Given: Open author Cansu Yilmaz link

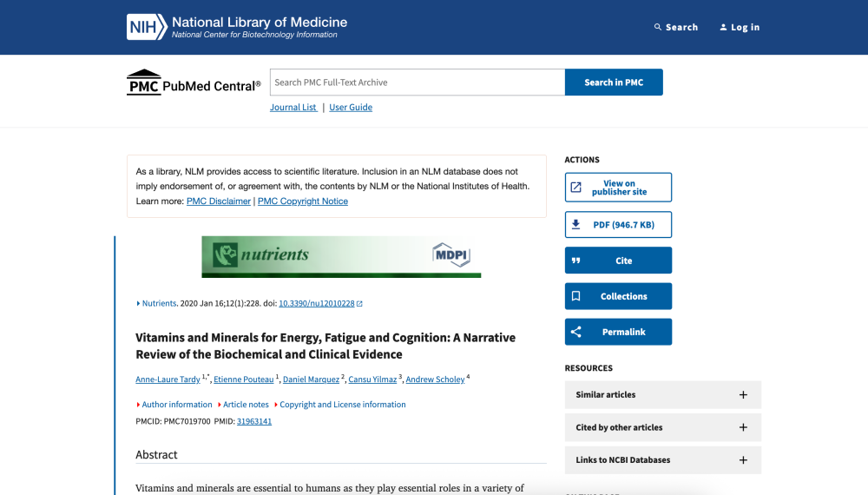Looking at the screenshot, I should point(372,379).
